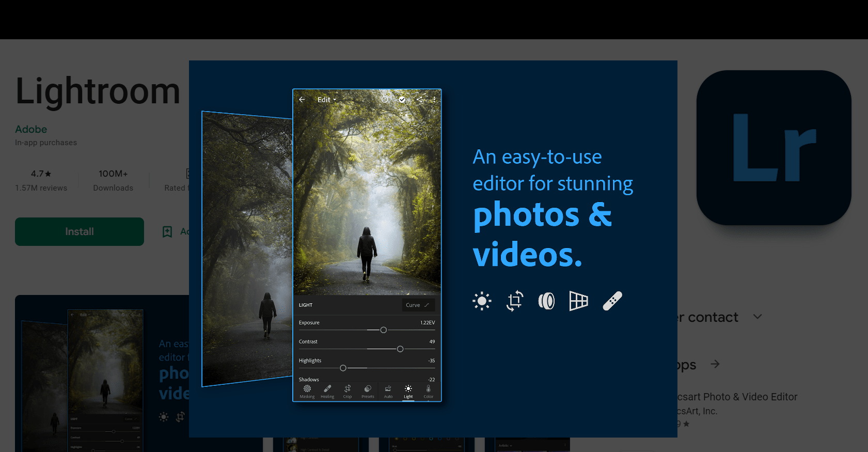Click the Lightroom 'Lr' app icon
This screenshot has width=868, height=452.
click(x=774, y=148)
